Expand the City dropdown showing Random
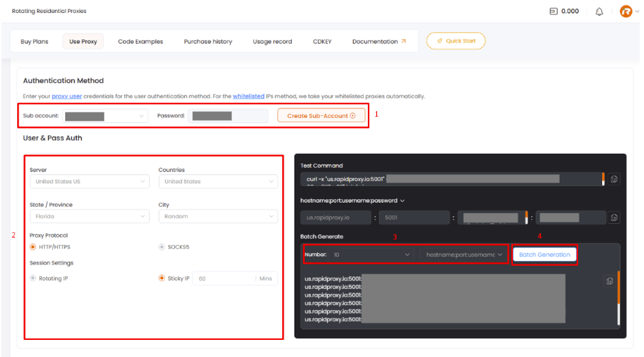The height and width of the screenshot is (357, 644). [218, 216]
